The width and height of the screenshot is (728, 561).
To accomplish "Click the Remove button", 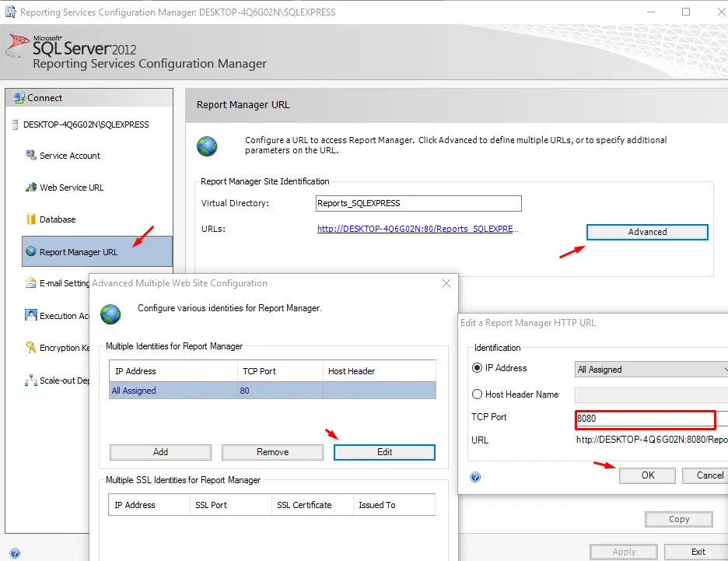I will [x=272, y=452].
